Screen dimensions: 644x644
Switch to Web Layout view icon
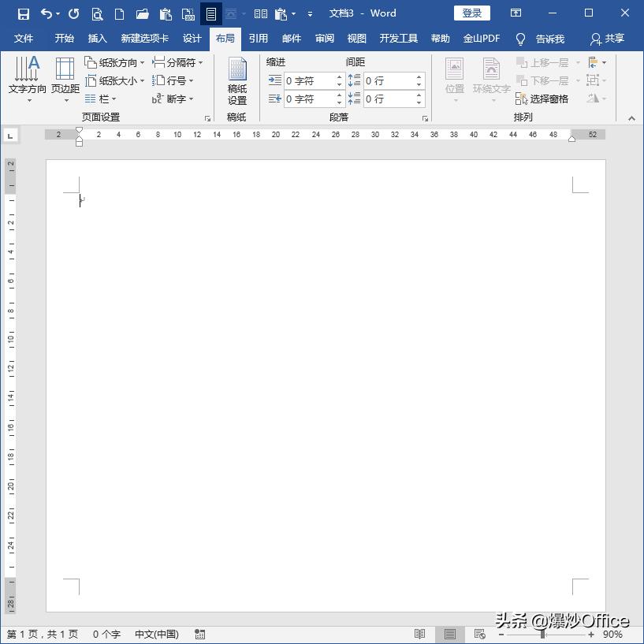pos(480,634)
